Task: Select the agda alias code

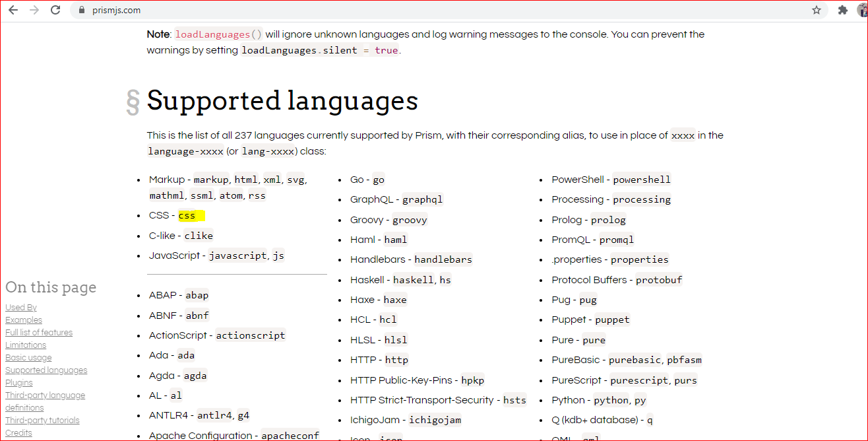Action: pyautogui.click(x=195, y=376)
